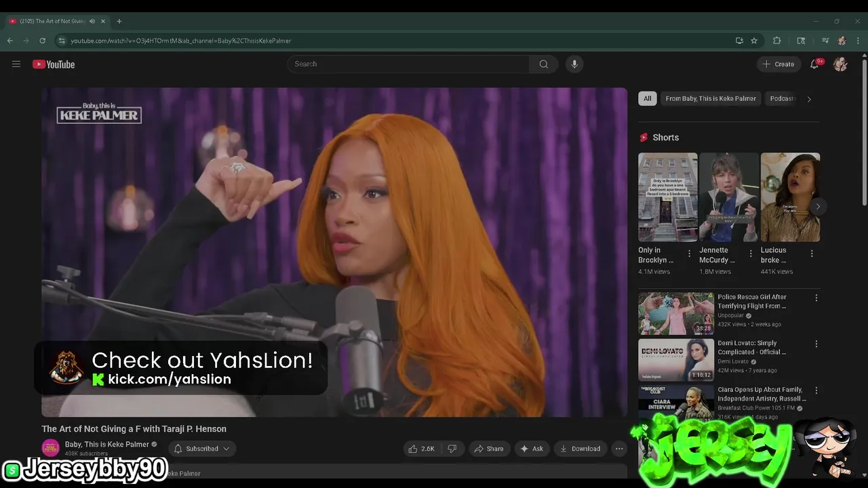868x488 pixels.
Task: Click the Breakfast Club Power 105.1 FM name
Action: click(x=756, y=408)
